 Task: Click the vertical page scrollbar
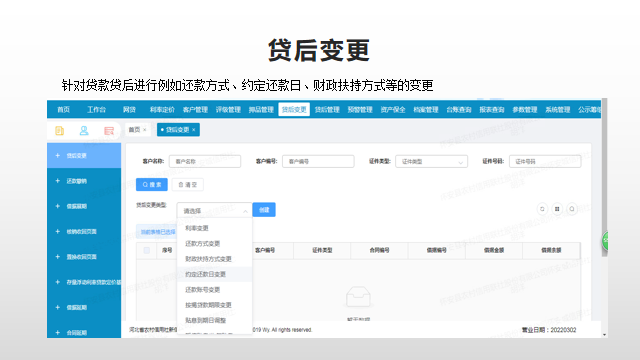coord(604,178)
